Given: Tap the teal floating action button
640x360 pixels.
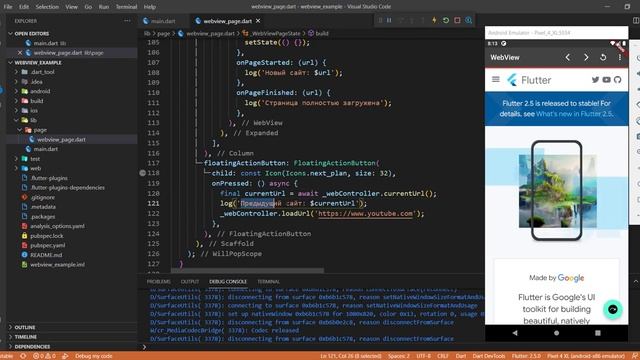Looking at the screenshot, I should [613, 309].
